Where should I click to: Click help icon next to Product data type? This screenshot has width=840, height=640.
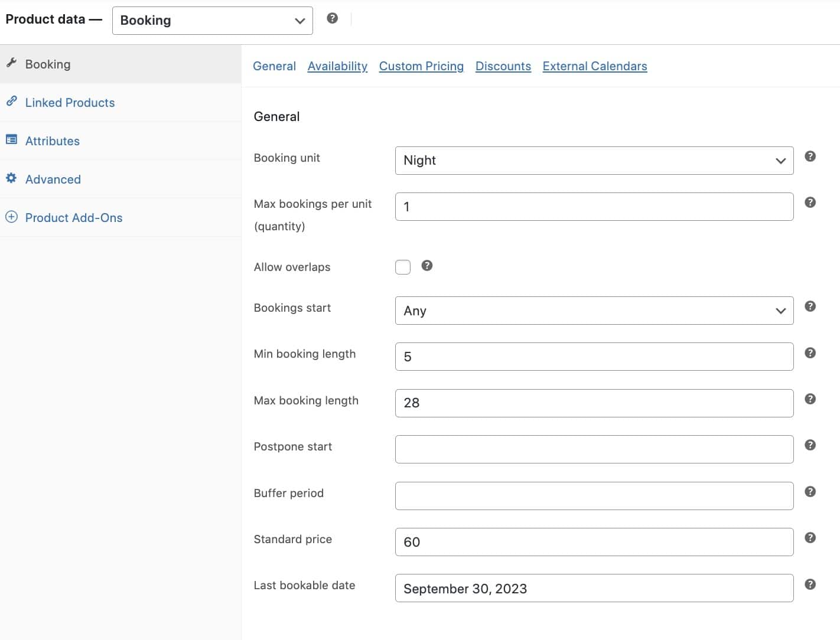click(333, 18)
